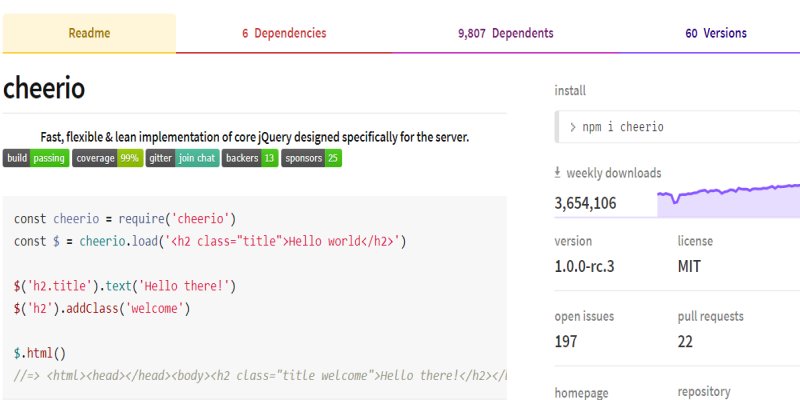Click the license label
Viewport: 800px width, 400px height.
(695, 241)
